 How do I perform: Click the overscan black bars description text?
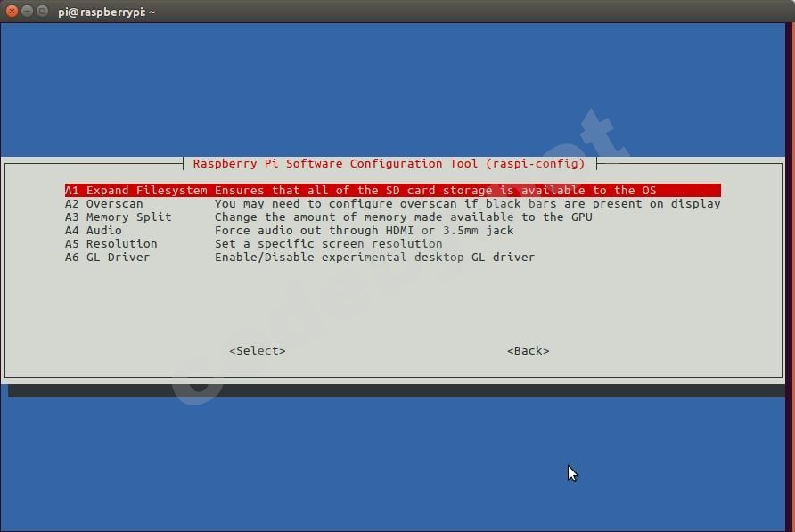(467, 204)
